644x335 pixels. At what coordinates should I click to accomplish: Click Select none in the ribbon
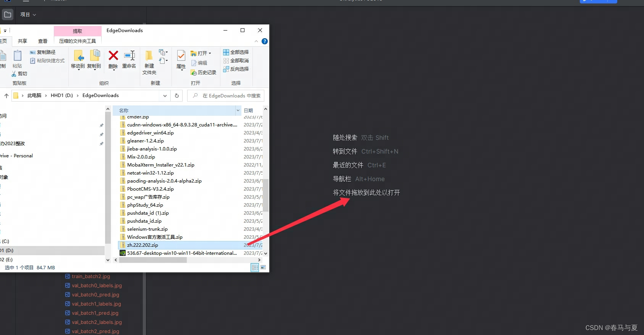tap(236, 61)
